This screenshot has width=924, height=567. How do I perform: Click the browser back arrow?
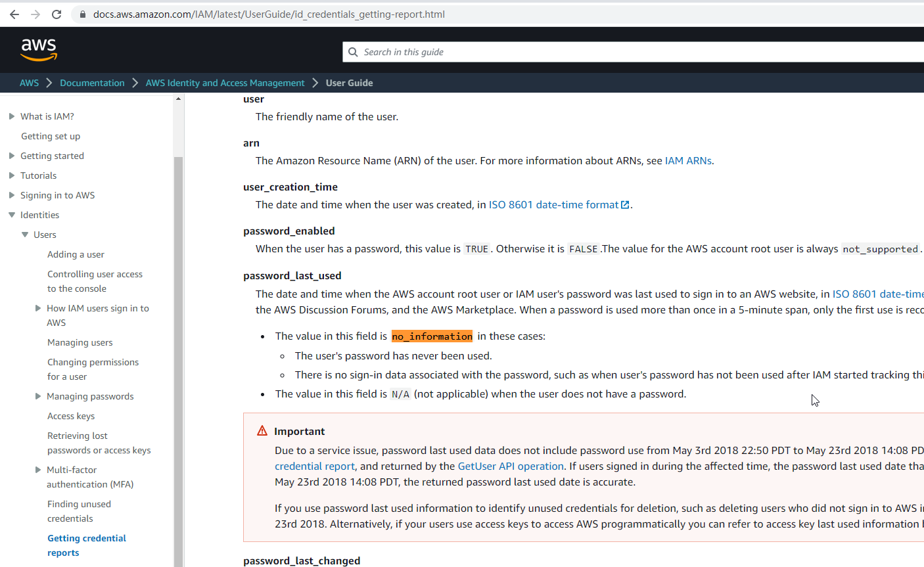(x=14, y=14)
